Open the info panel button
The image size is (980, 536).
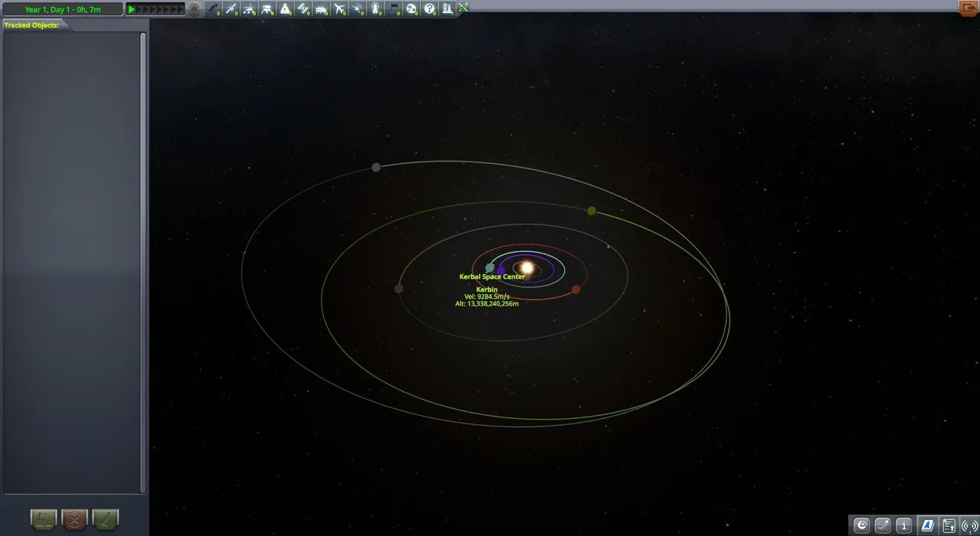coord(904,525)
